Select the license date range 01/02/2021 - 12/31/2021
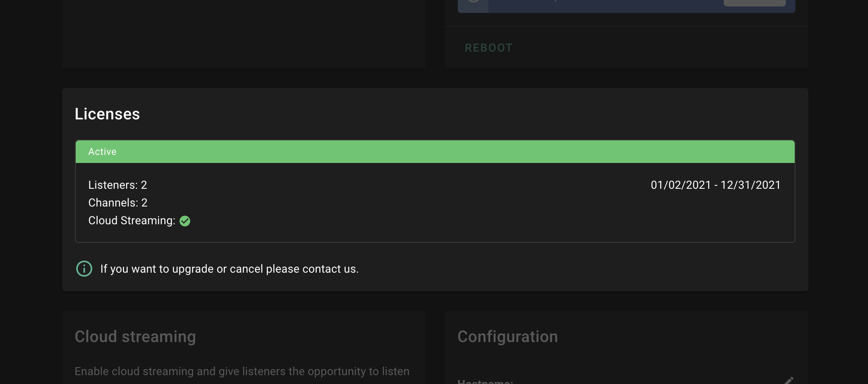The width and height of the screenshot is (868, 384). pos(716,185)
